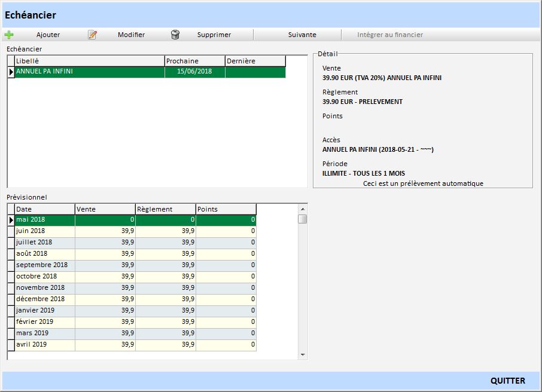Go to Suivante échéance
The height and width of the screenshot is (392, 542).
302,35
